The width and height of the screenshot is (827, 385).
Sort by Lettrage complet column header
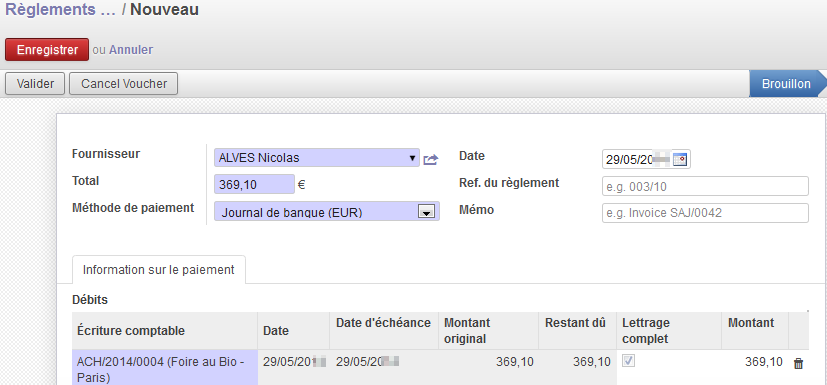click(669, 331)
